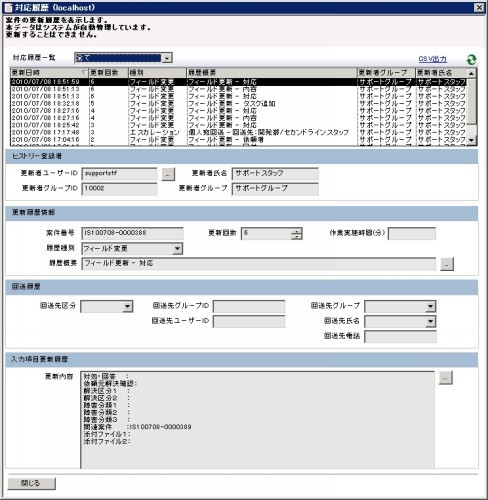Screen dimensions: 488x500
Task: Click the expand button beside 履歴概要
Action: 447,264
